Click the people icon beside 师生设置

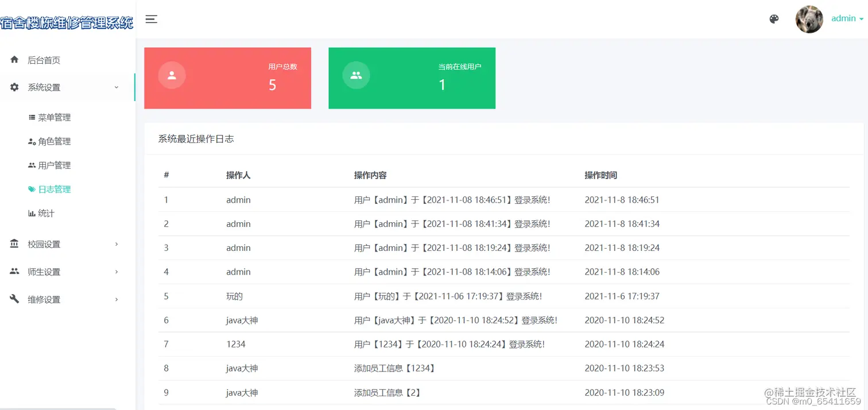pyautogui.click(x=14, y=272)
